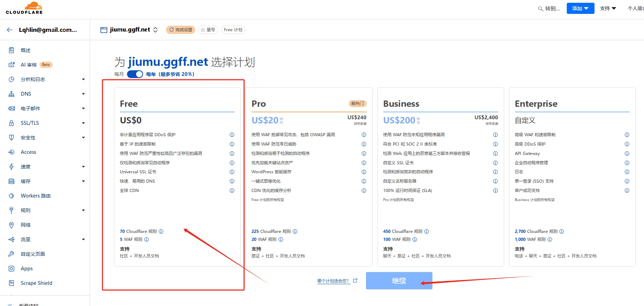This screenshot has width=644, height=306.
Task: Click the 完成设置 badge
Action: [x=180, y=30]
